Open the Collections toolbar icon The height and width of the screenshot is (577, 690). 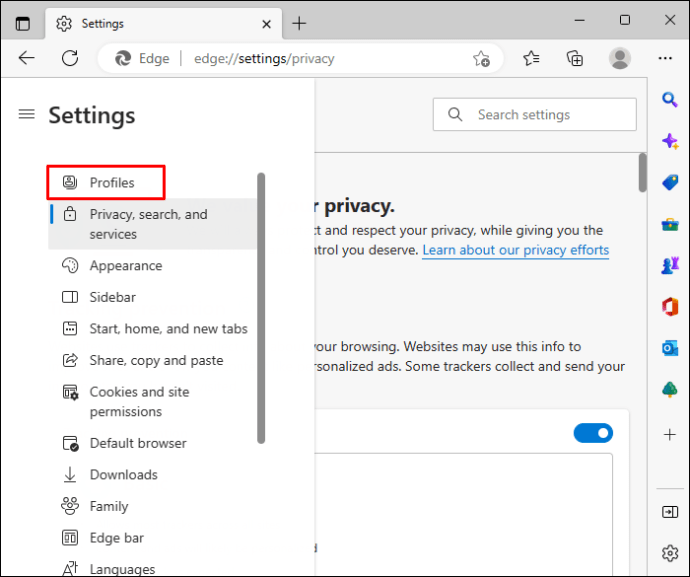[575, 58]
